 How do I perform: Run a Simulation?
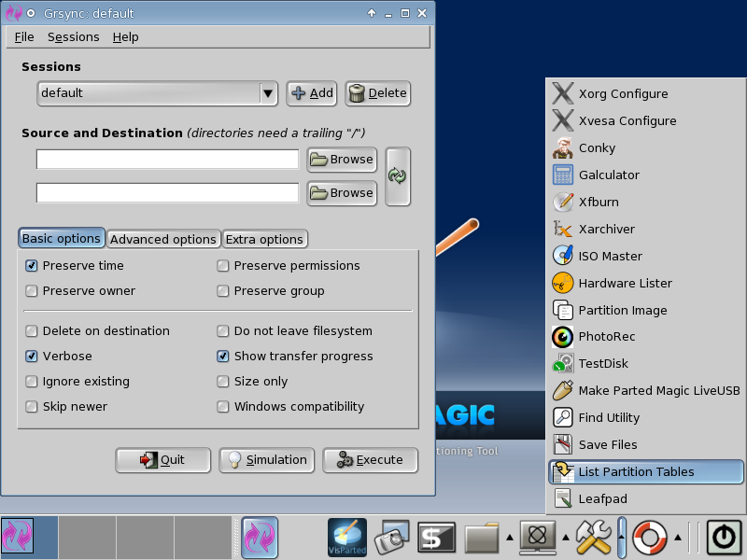pyautogui.click(x=267, y=460)
